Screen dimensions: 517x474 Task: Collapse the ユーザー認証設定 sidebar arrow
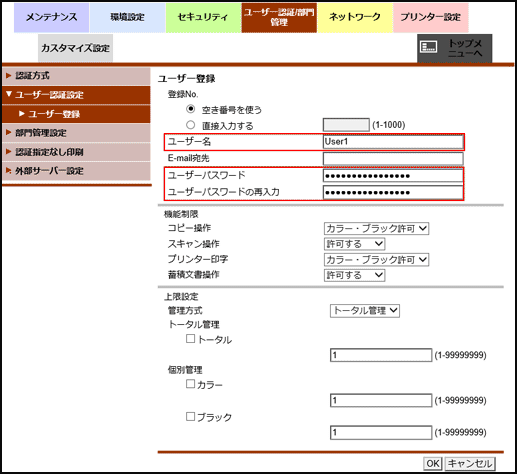click(x=9, y=94)
